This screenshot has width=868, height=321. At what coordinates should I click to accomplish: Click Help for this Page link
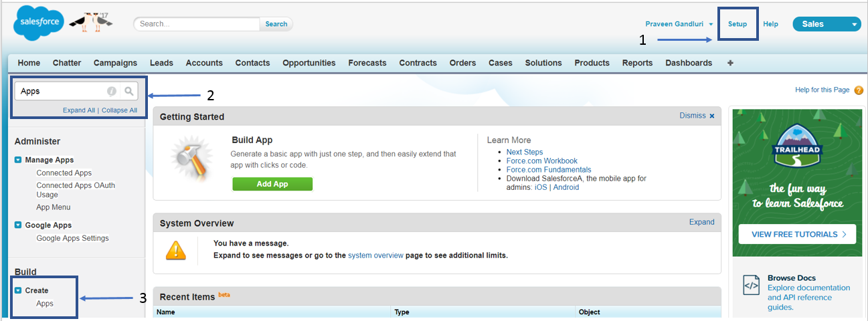click(822, 90)
